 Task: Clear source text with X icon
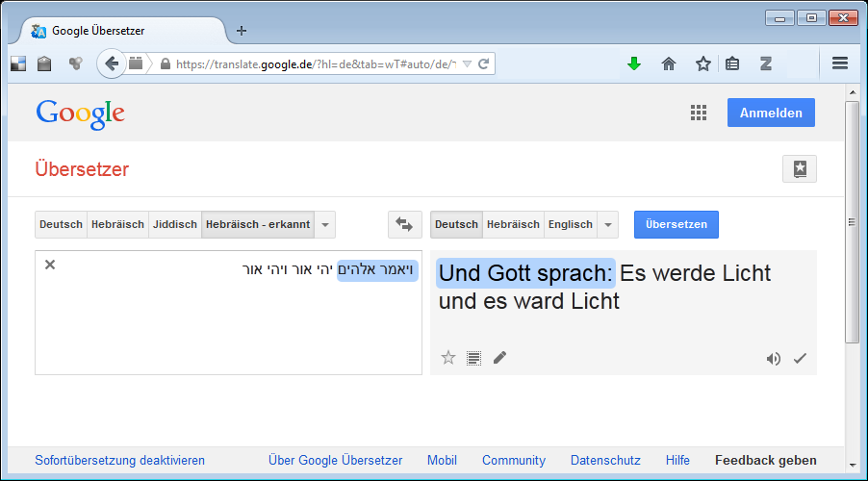(x=50, y=265)
